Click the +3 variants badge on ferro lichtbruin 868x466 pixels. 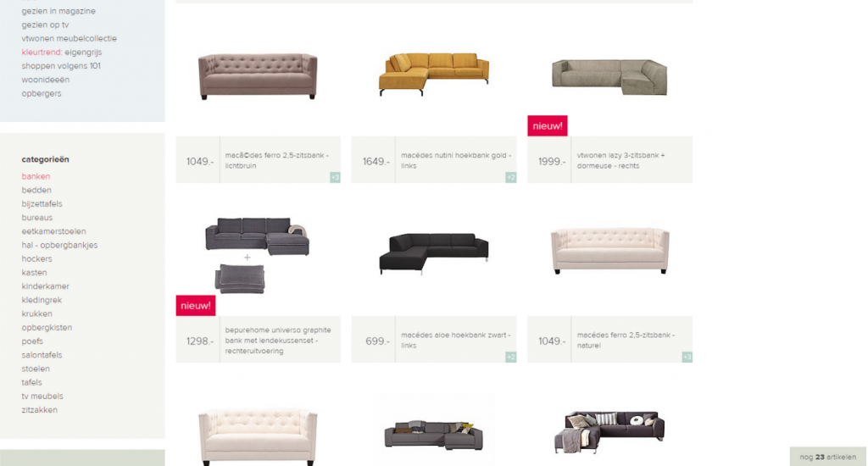[x=335, y=178]
